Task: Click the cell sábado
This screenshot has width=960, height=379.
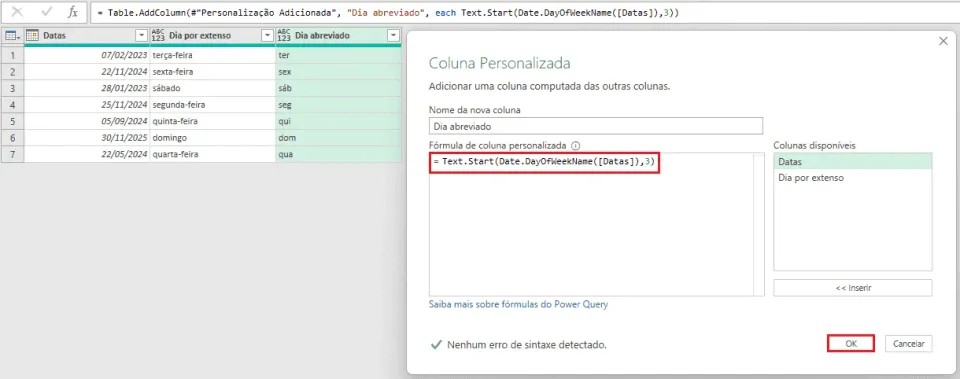Action: point(212,89)
